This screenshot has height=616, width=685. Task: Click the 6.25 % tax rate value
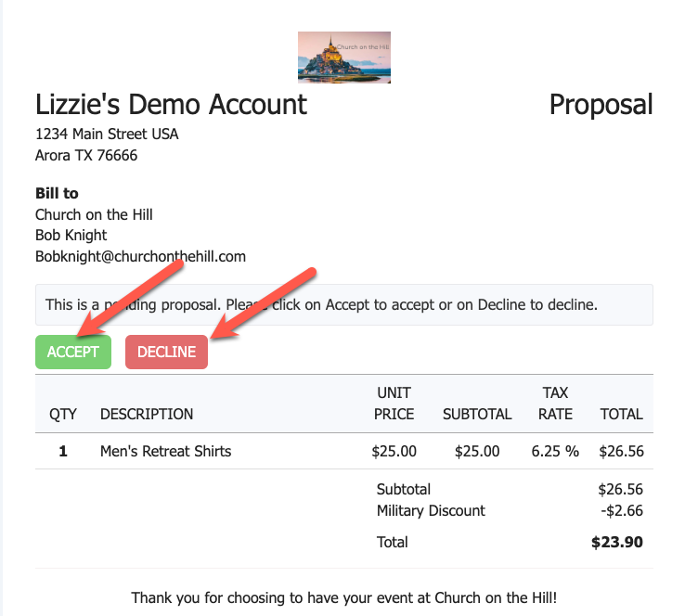(555, 452)
